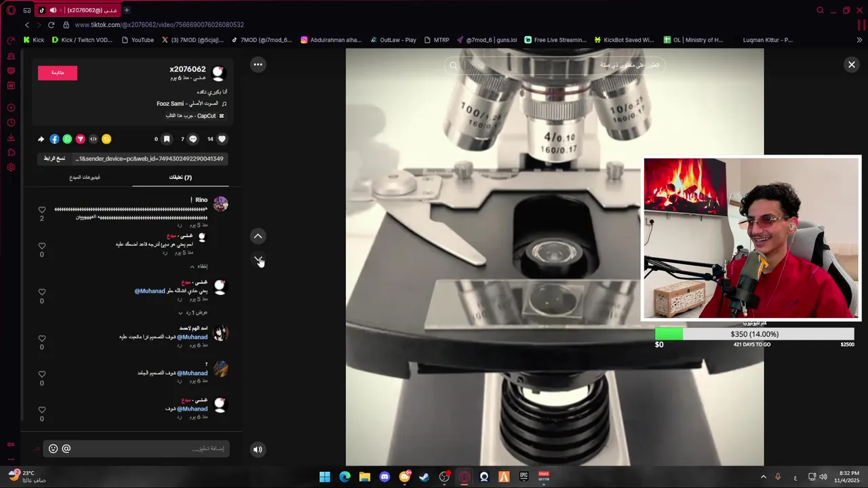Click the browser tab search magnifier icon

pyautogui.click(x=820, y=10)
